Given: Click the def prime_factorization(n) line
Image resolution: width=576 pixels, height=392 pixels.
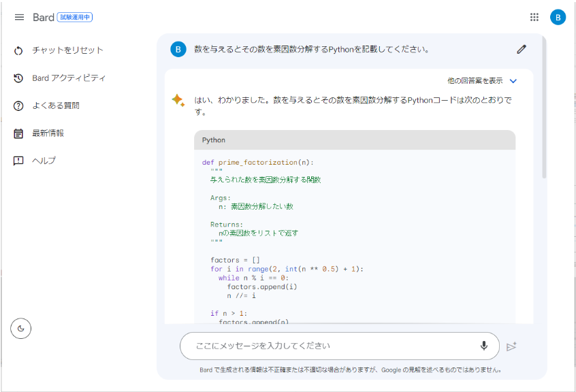Looking at the screenshot, I should click(x=258, y=162).
